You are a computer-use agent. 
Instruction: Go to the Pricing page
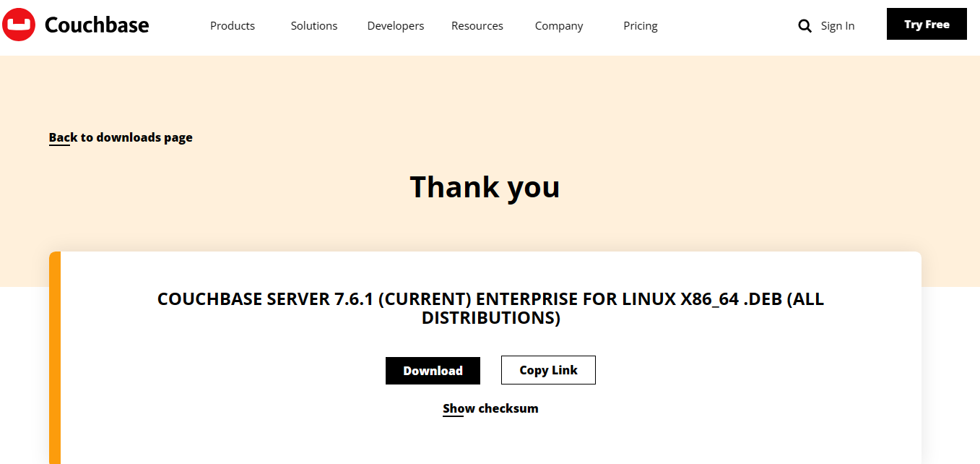tap(641, 26)
